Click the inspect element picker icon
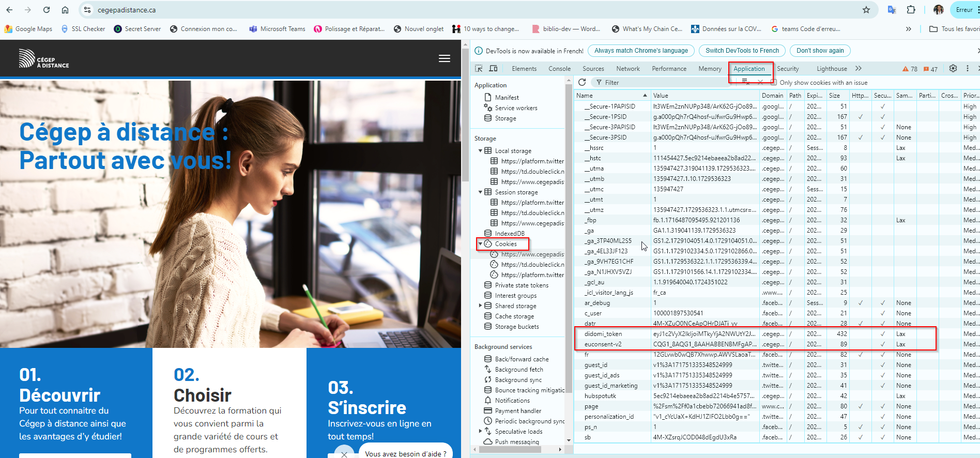This screenshot has height=458, width=980. tap(479, 68)
